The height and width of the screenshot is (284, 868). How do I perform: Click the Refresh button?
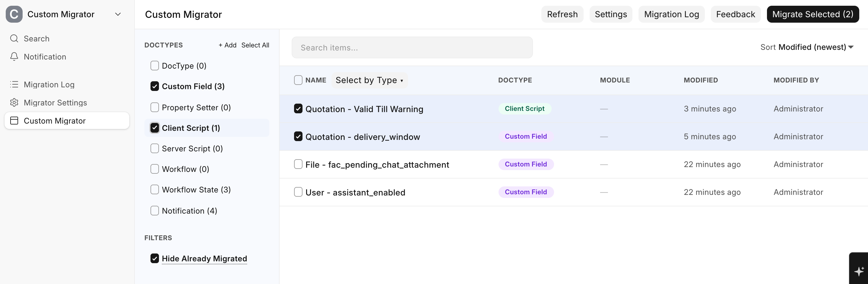click(x=562, y=14)
